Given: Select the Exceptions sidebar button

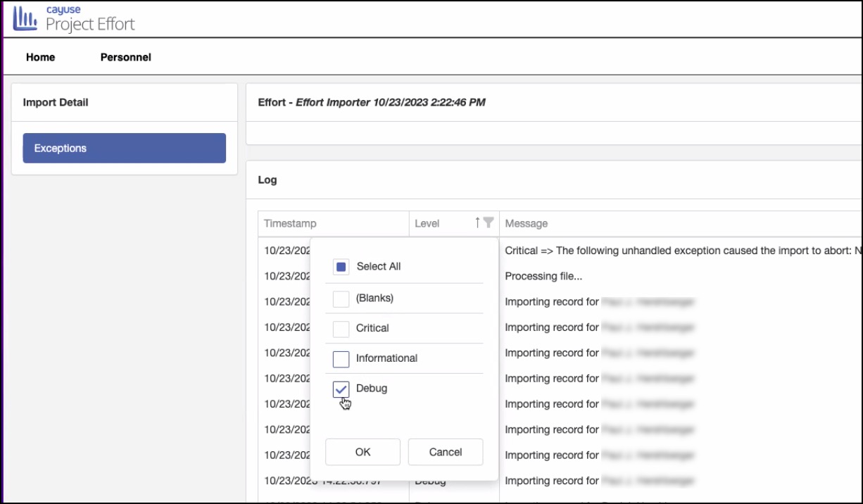Looking at the screenshot, I should click(124, 149).
